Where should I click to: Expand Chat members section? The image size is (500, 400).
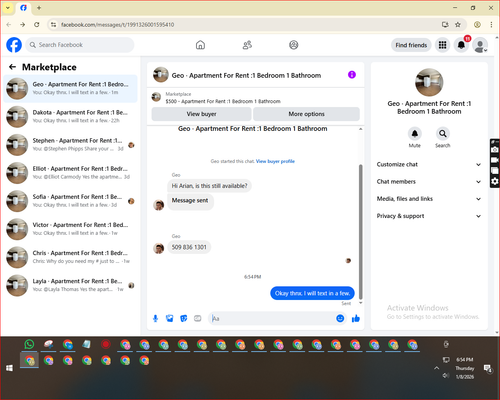pyautogui.click(x=429, y=182)
